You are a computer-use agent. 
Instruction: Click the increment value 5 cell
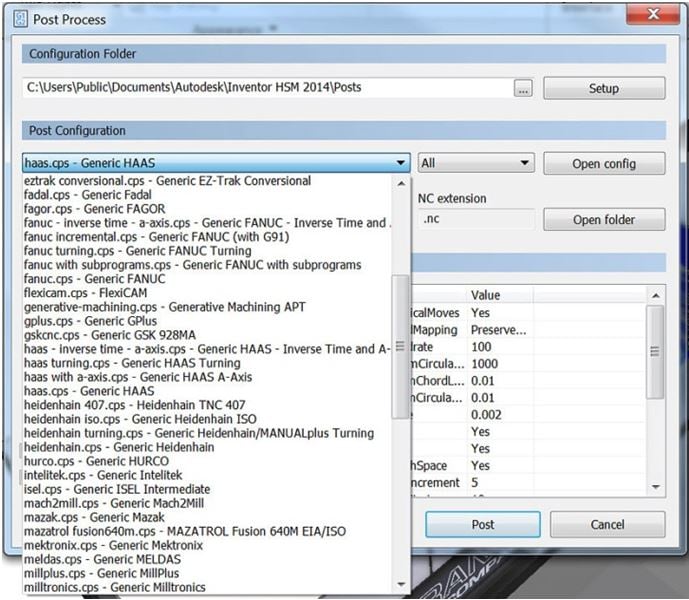500,483
